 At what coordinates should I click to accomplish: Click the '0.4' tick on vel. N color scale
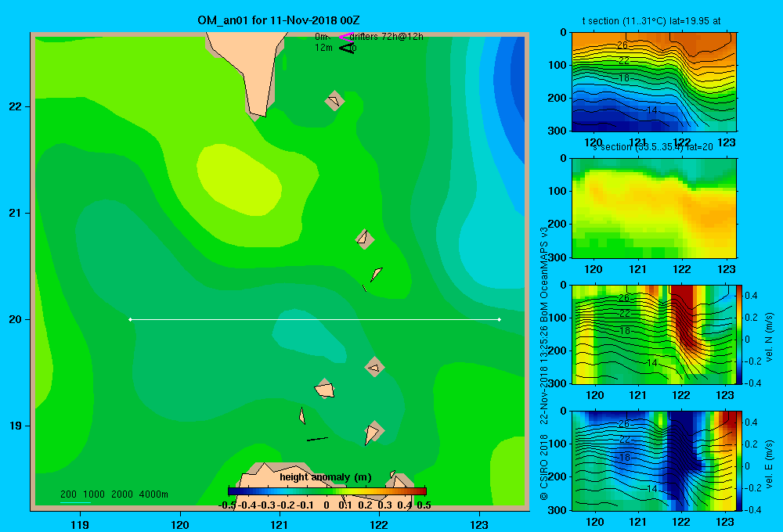pyautogui.click(x=752, y=296)
